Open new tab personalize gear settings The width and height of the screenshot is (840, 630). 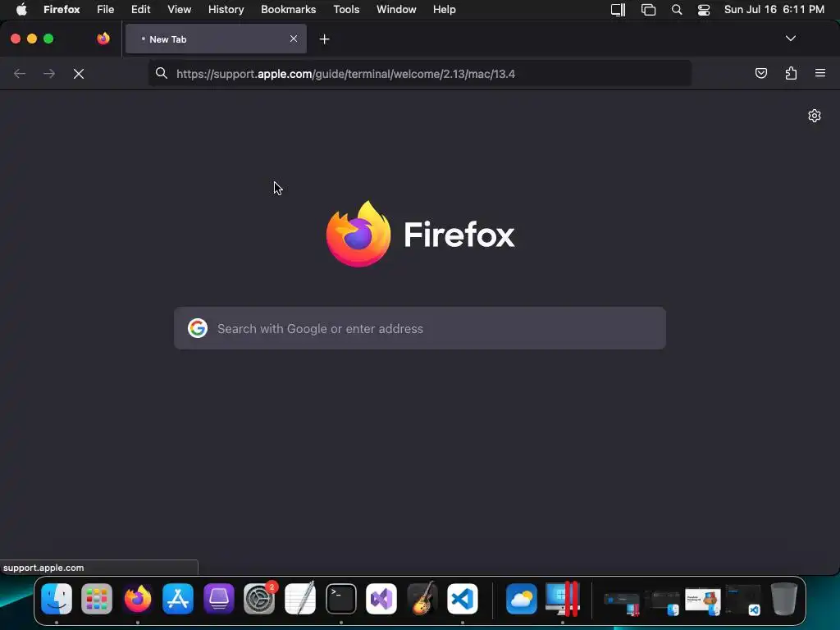coord(815,116)
